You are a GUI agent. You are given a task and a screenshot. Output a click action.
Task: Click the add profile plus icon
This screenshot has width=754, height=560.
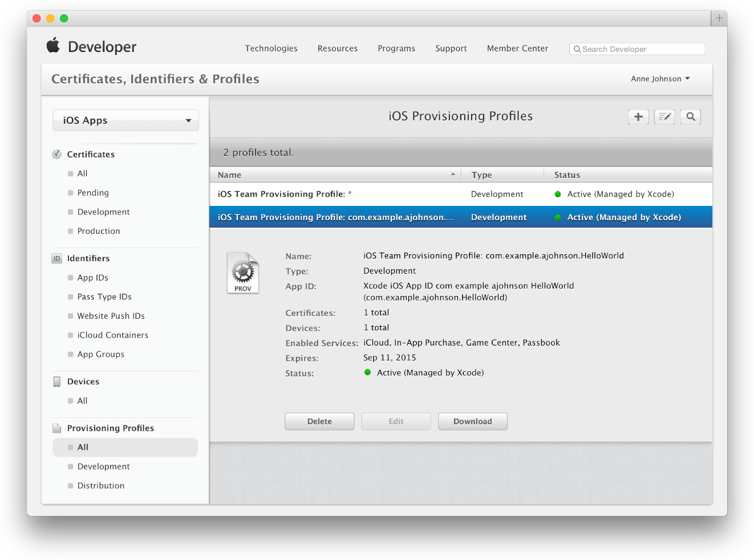coord(638,117)
